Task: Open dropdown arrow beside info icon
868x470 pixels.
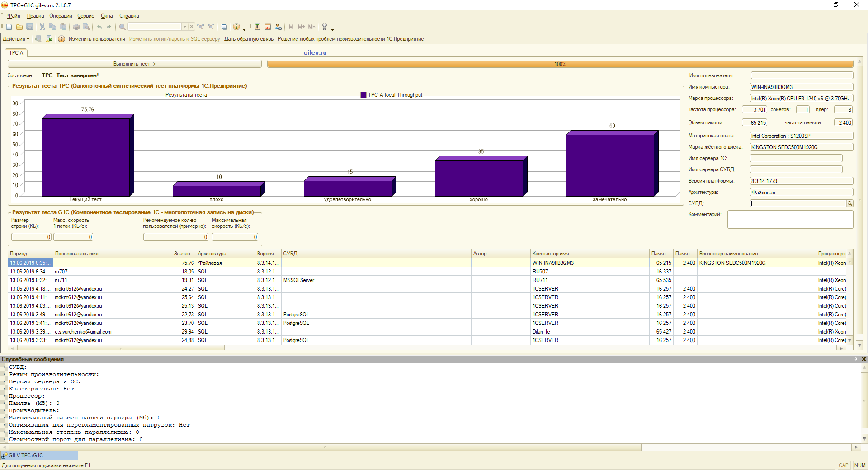Action: coord(244,29)
